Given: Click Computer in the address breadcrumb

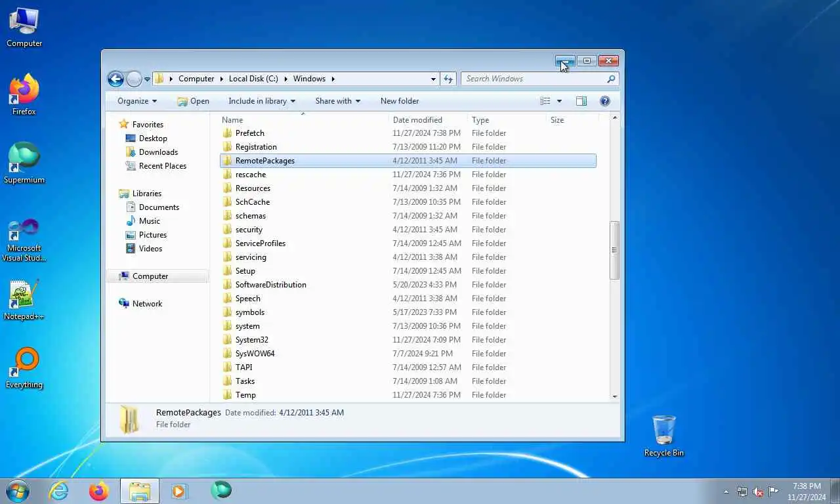Looking at the screenshot, I should [196, 79].
